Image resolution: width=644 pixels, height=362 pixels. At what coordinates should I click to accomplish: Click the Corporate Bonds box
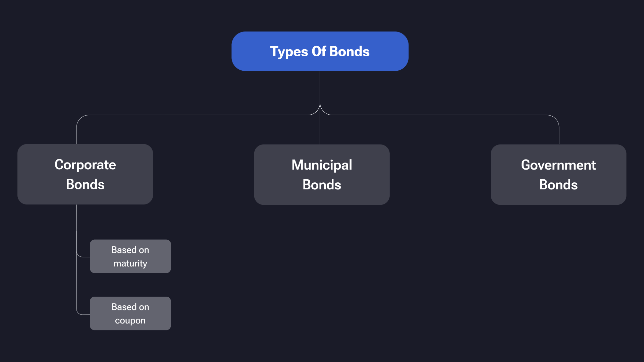click(x=85, y=174)
